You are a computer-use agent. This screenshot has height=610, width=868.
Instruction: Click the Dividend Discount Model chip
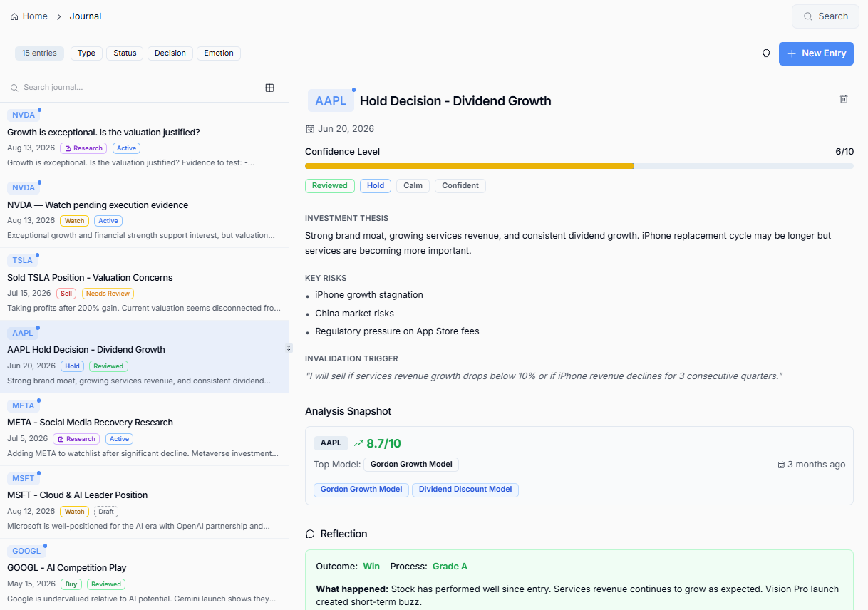(465, 490)
